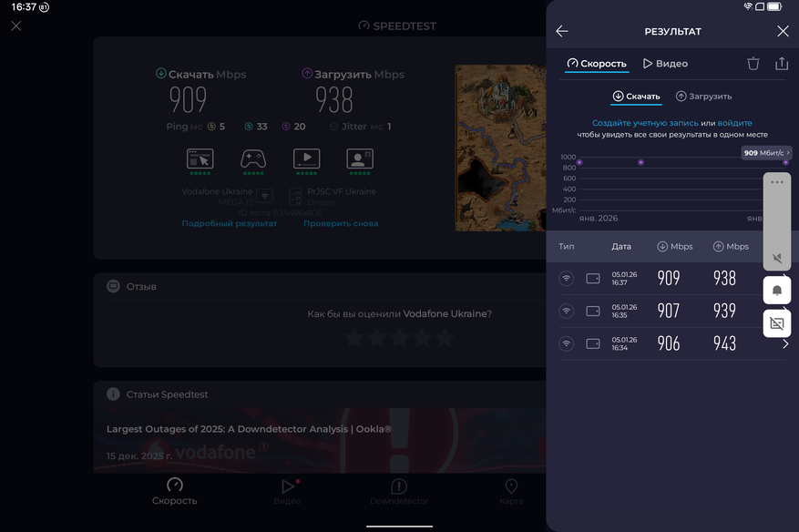This screenshot has height=532, width=799.
Task: Click the battery icon in the status bar
Action: coord(774,6)
